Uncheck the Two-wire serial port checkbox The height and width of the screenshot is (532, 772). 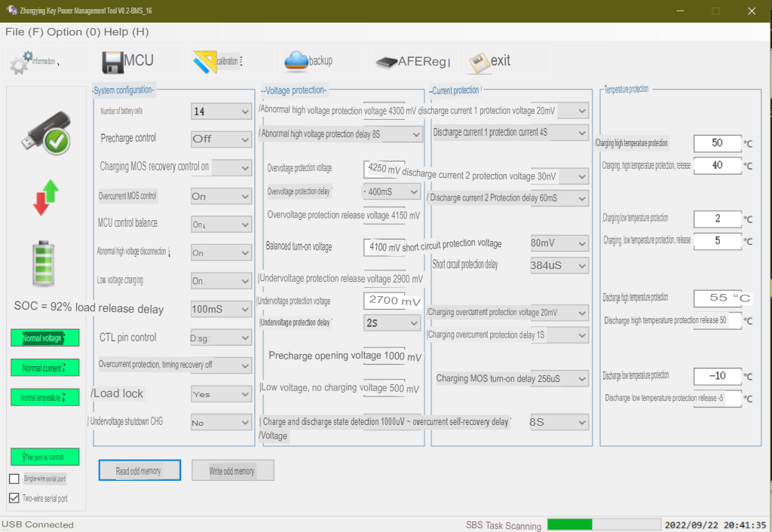click(14, 498)
